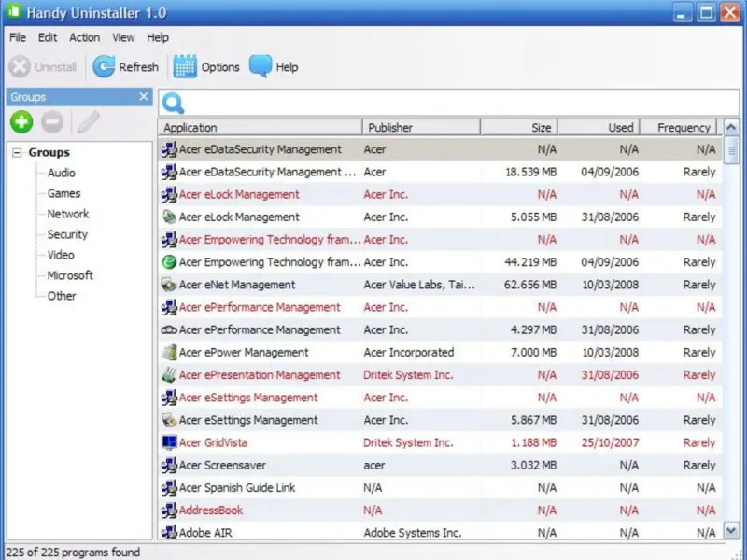Select red Acer Empowering Technology row

(440, 240)
